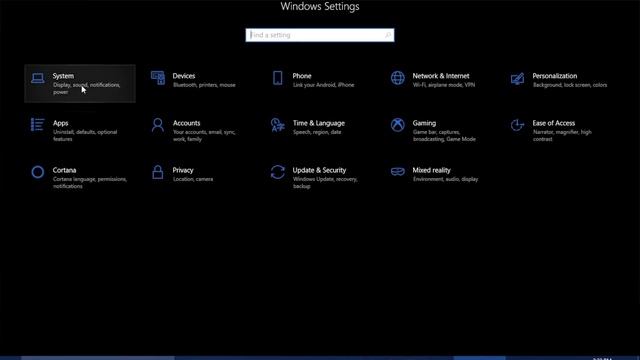Open the Network & Internet globe icon
This screenshot has width=640, height=360.
point(398,78)
